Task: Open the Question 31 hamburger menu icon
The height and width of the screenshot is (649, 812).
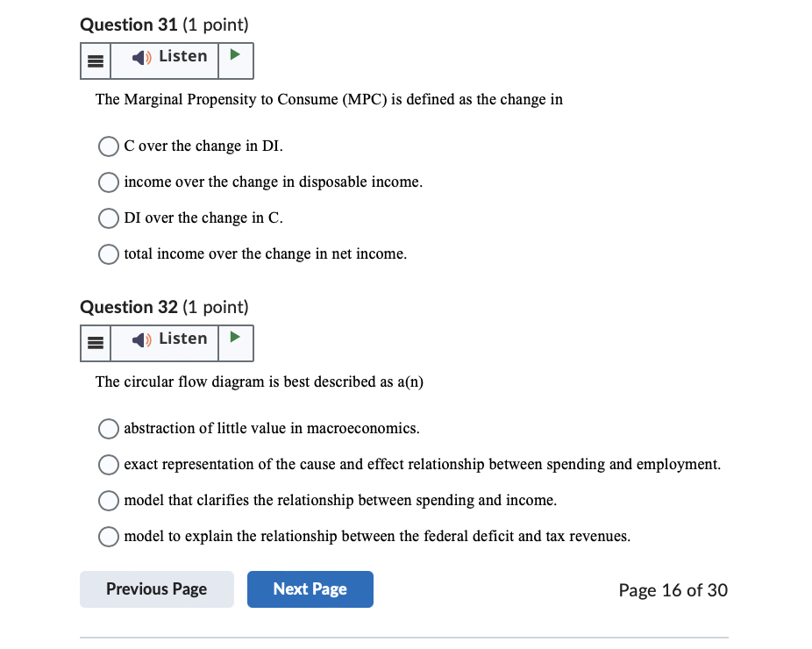Action: coord(95,61)
